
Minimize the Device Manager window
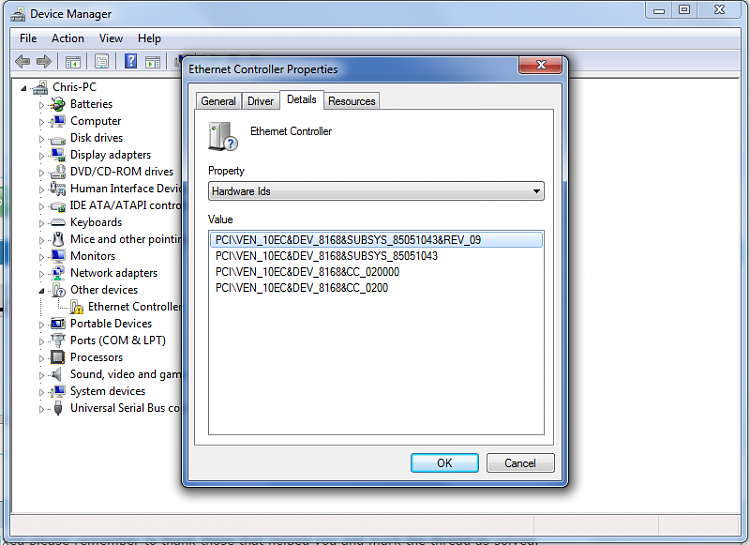659,10
